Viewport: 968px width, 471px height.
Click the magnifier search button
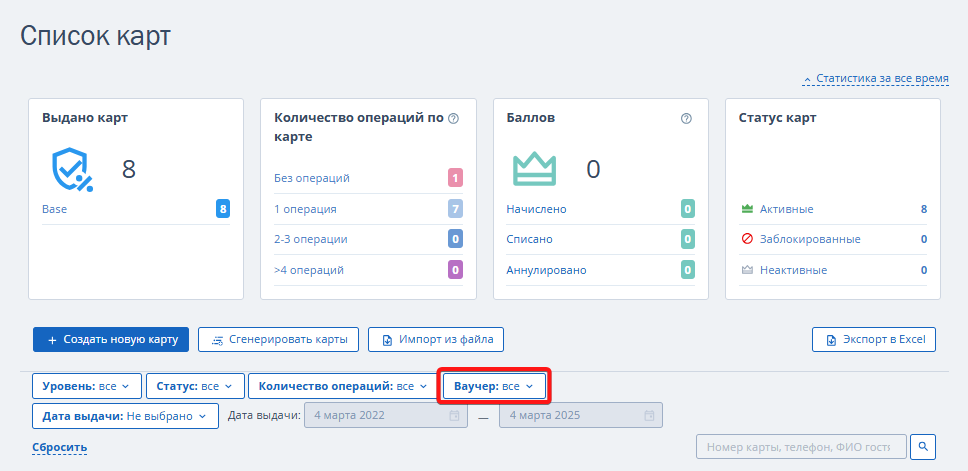[x=923, y=446]
